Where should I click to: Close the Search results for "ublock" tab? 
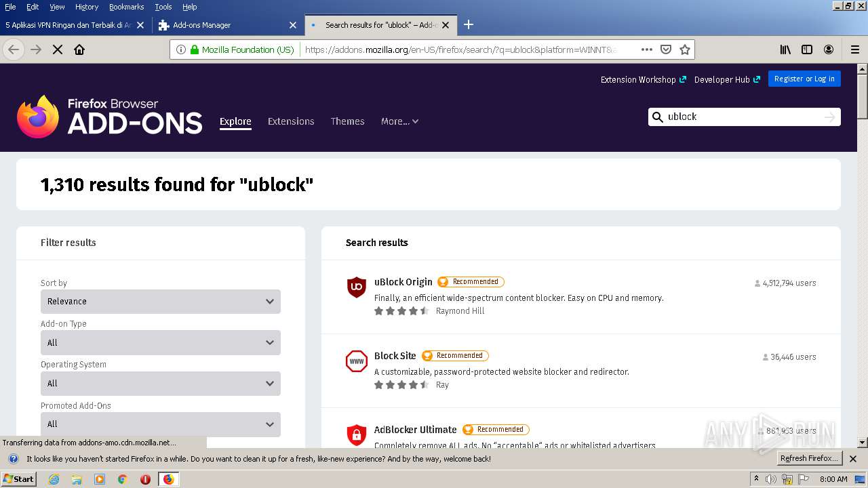click(x=446, y=25)
